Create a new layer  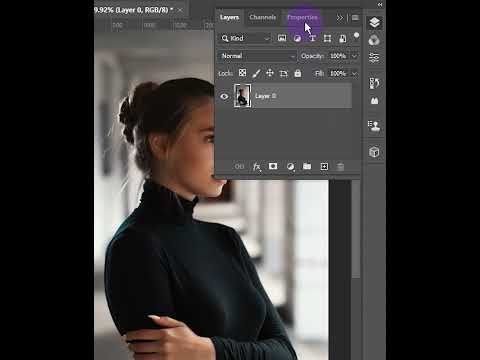324,166
